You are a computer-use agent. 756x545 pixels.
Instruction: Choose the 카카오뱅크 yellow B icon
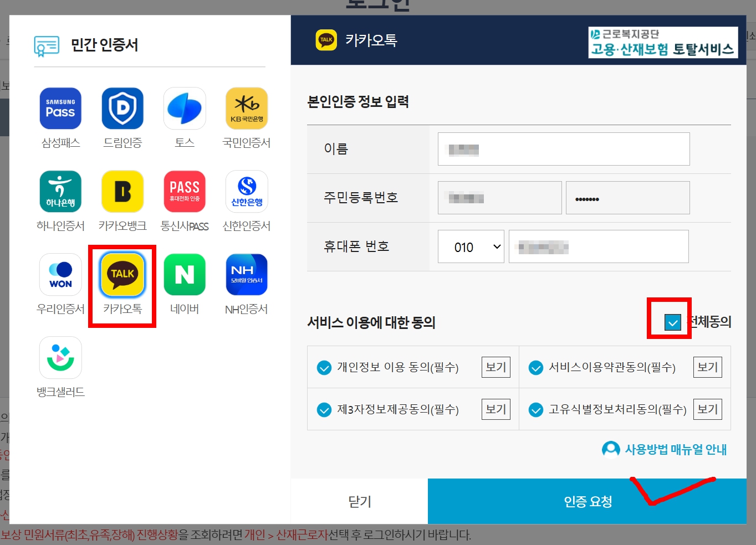point(122,192)
